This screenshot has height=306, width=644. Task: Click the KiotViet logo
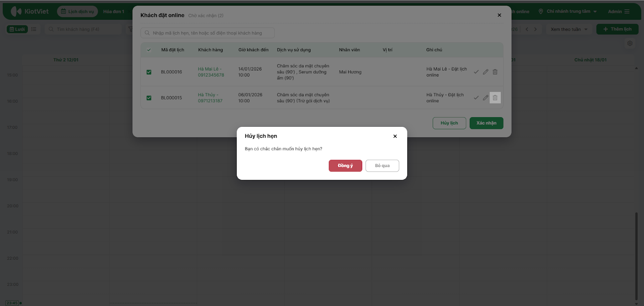point(30,11)
